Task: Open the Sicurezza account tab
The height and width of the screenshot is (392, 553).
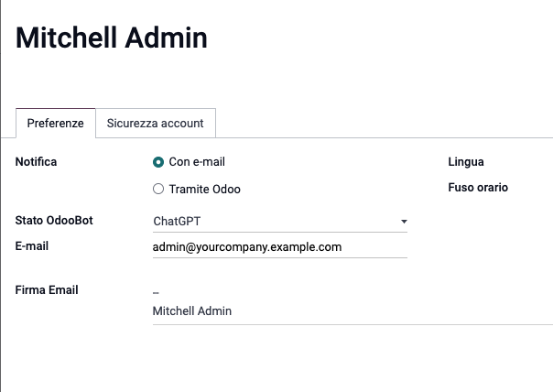Action: coord(156,123)
